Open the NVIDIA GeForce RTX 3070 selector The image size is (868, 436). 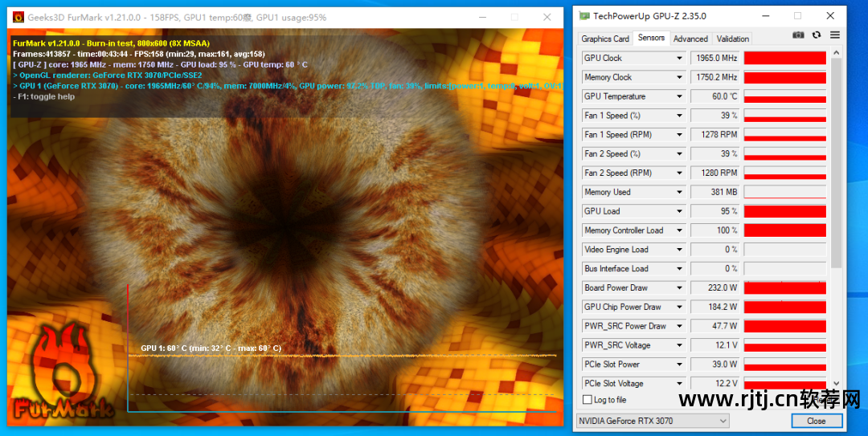click(x=653, y=421)
